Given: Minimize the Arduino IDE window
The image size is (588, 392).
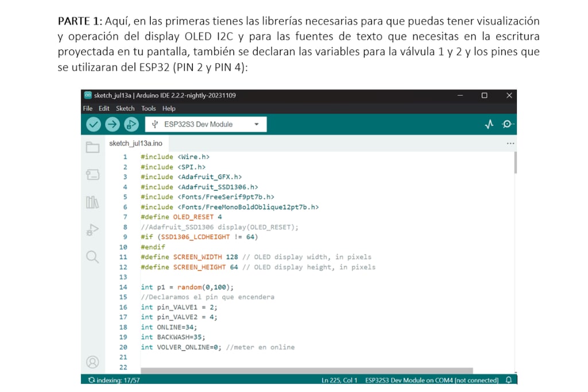Looking at the screenshot, I should (x=460, y=95).
